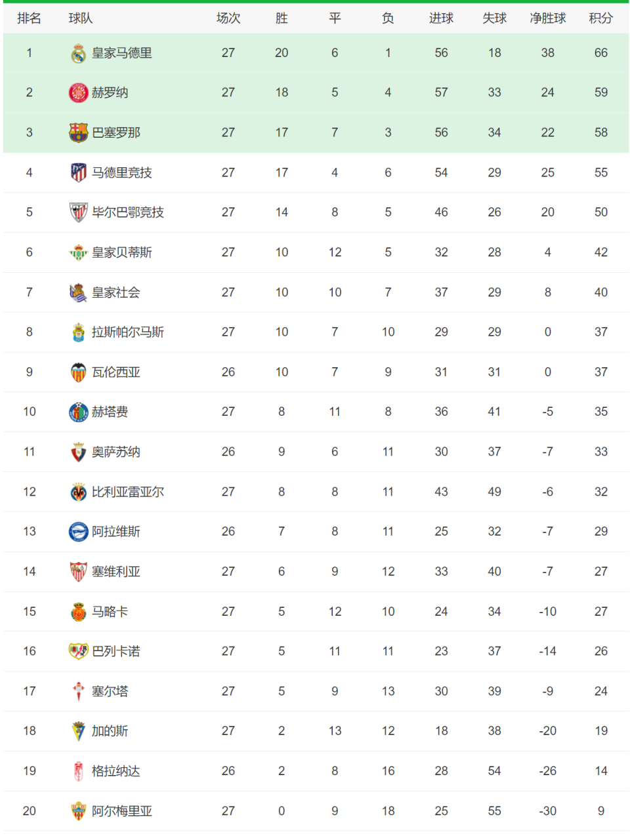630x840 pixels.
Task: Click the 进球 goals scored header
Action: pyautogui.click(x=441, y=18)
